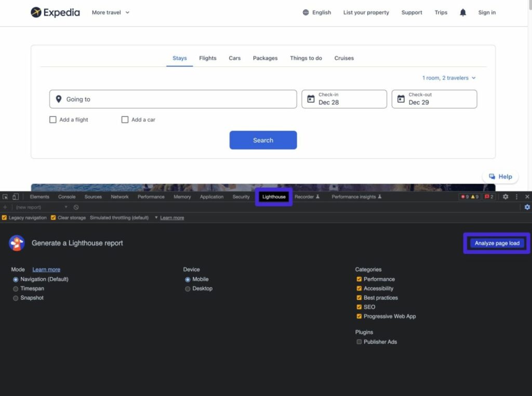Click the notification bell in the Expedia header

click(463, 12)
